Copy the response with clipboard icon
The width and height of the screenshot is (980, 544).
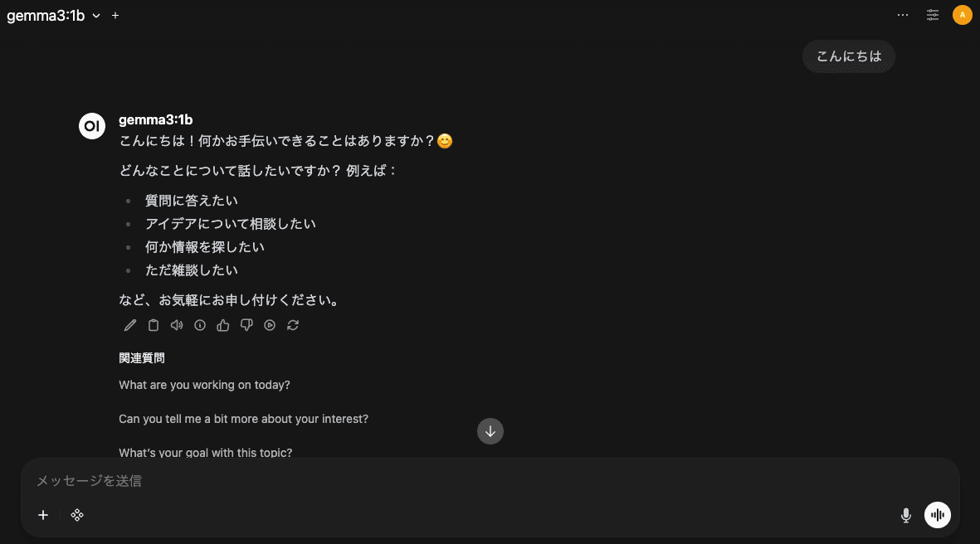point(154,325)
